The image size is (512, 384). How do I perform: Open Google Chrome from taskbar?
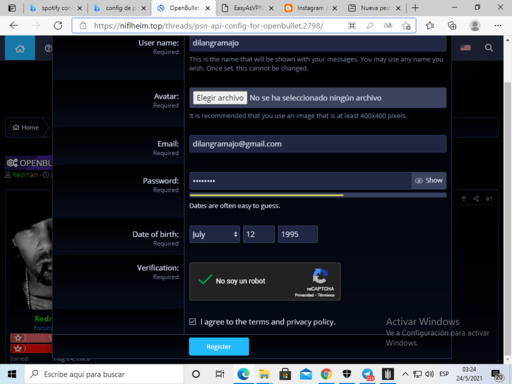coord(326,374)
